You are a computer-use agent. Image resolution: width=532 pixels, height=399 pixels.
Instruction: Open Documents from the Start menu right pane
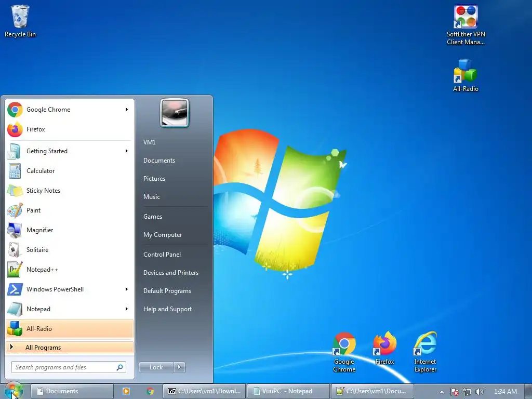click(159, 161)
